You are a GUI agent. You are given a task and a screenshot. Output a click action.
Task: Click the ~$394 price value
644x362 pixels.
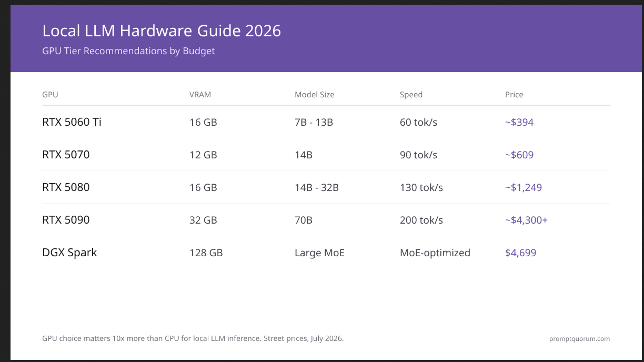click(x=519, y=122)
